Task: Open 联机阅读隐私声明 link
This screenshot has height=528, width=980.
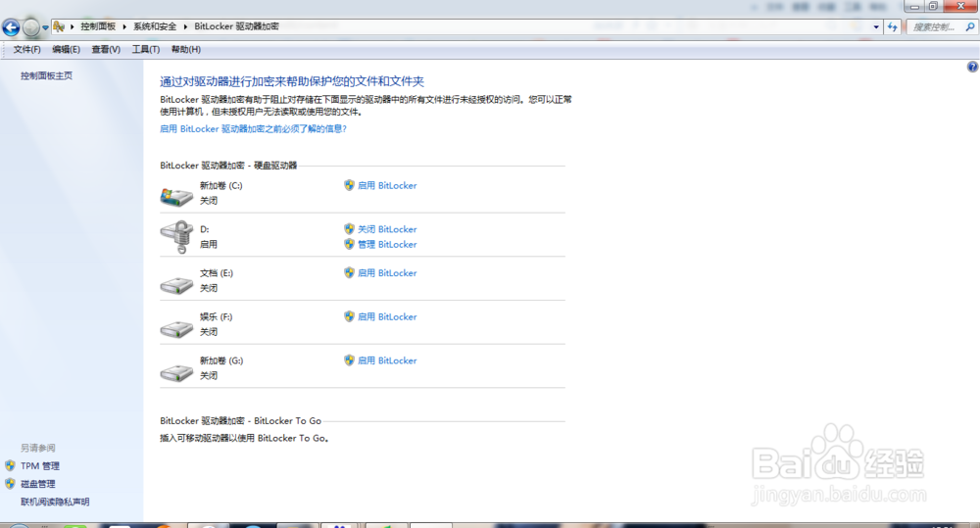Action: point(55,502)
